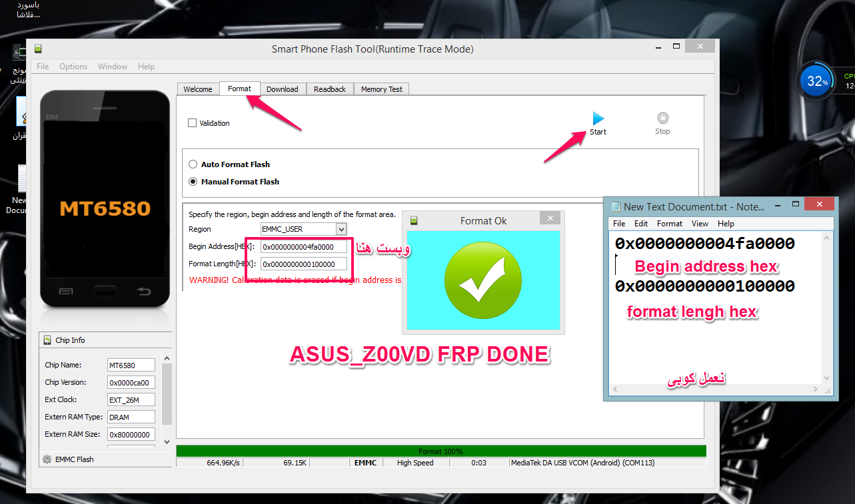Open the Help menu in Flash Tool
The image size is (855, 504).
(146, 67)
